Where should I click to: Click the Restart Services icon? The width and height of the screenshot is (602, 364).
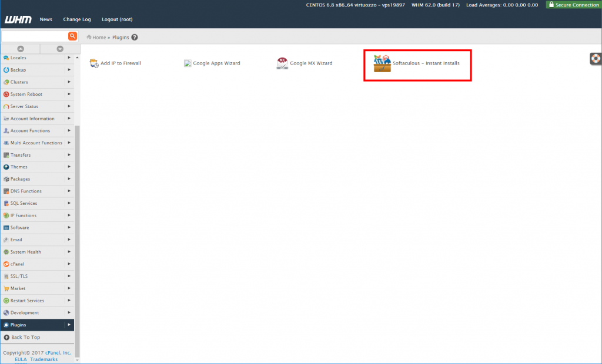pyautogui.click(x=6, y=301)
